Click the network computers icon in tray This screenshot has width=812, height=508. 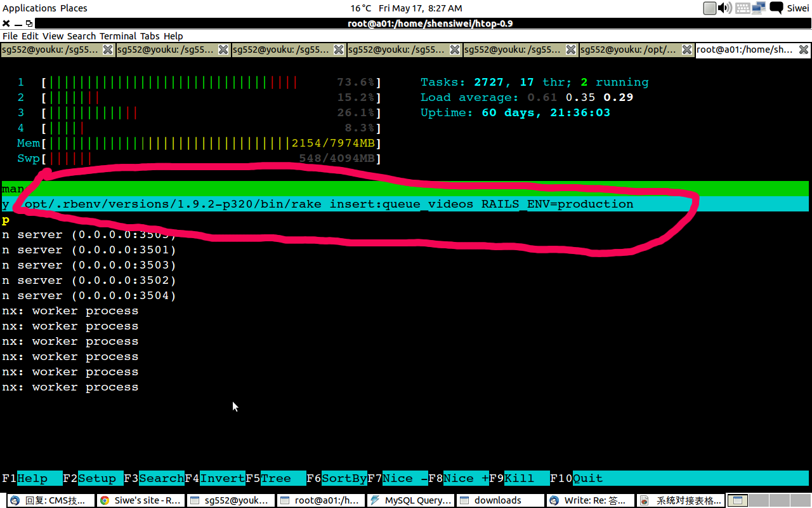click(x=758, y=8)
